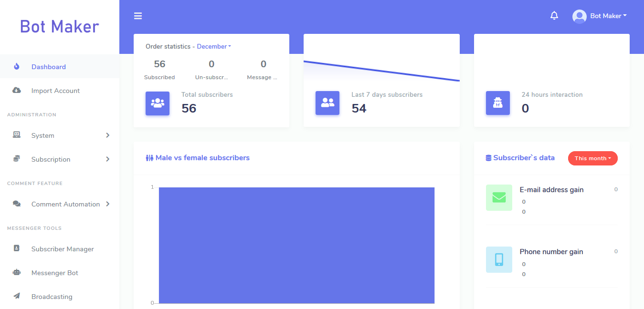Image resolution: width=644 pixels, height=309 pixels.
Task: Open Import Account page
Action: point(55,91)
